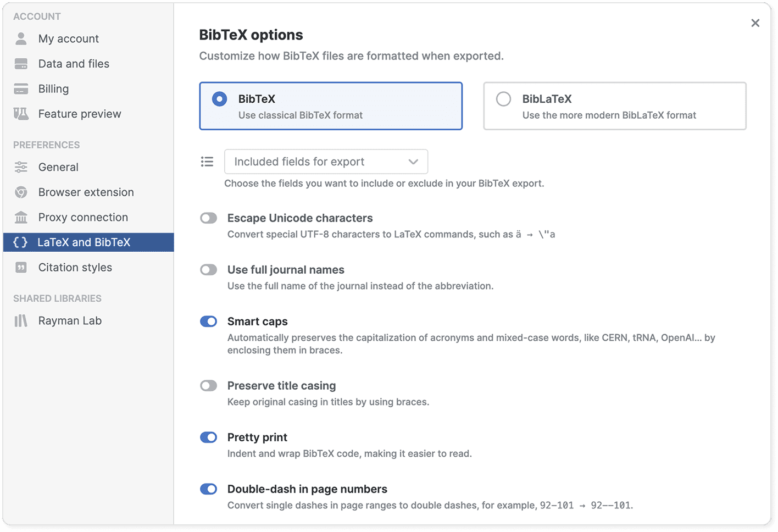
Task: Disable the Pretty print switch
Action: [208, 437]
